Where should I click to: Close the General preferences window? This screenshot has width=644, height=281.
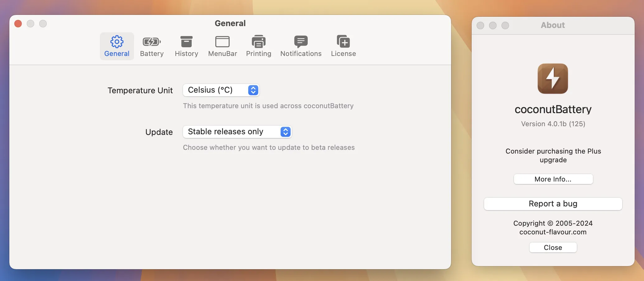click(18, 24)
